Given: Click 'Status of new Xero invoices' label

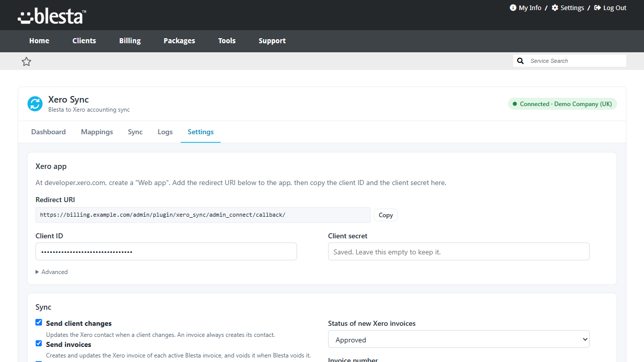Looking at the screenshot, I should [372, 323].
